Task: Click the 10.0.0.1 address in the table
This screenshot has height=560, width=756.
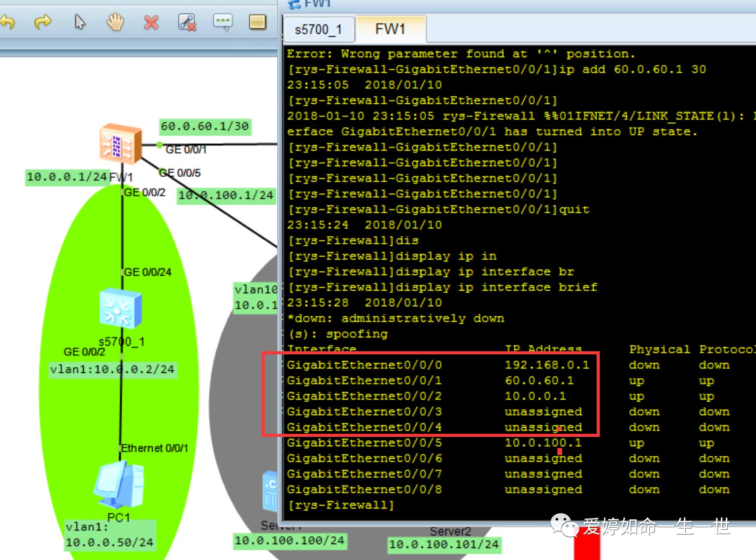Action: 535,396
